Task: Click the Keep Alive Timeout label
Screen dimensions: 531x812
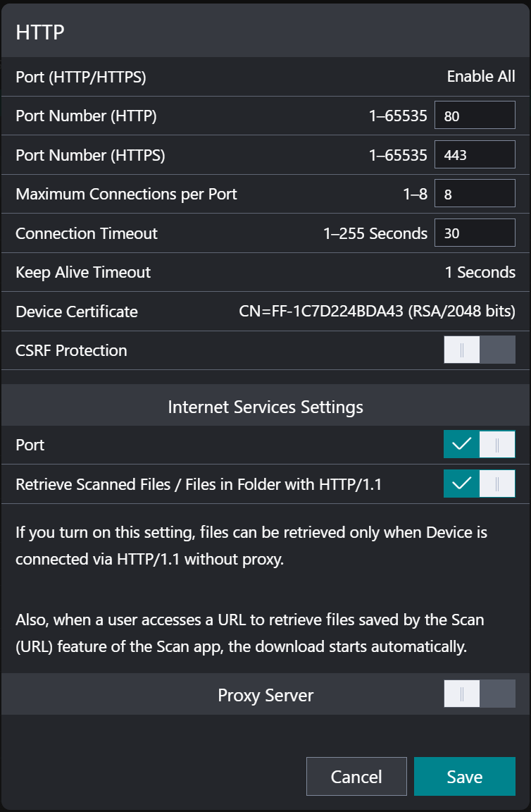Action: point(83,272)
